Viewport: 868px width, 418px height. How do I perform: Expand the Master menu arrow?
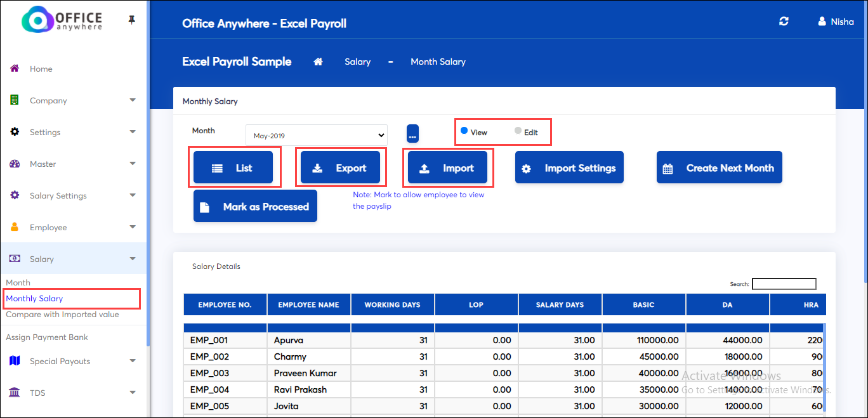[x=133, y=164]
